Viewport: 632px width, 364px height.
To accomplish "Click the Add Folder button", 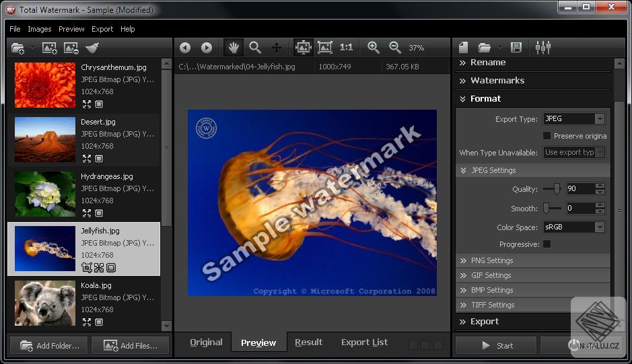I will point(48,346).
